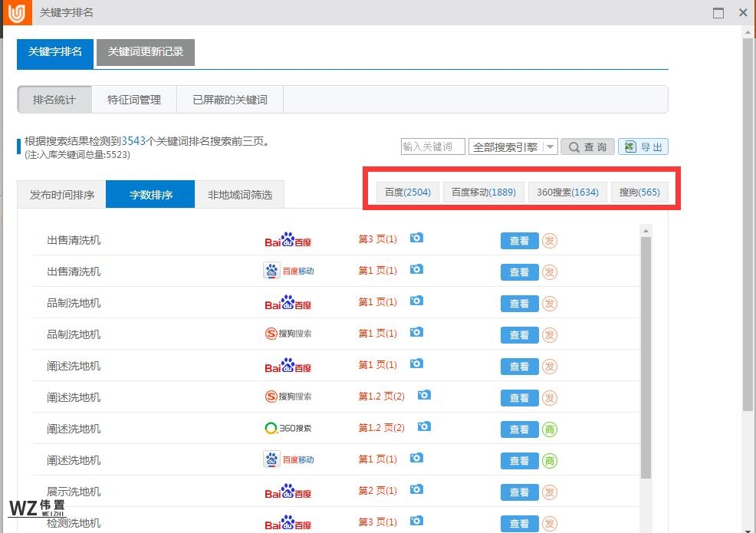Click camera icon in 展示洗地机 row
The height and width of the screenshot is (533, 756).
click(416, 489)
